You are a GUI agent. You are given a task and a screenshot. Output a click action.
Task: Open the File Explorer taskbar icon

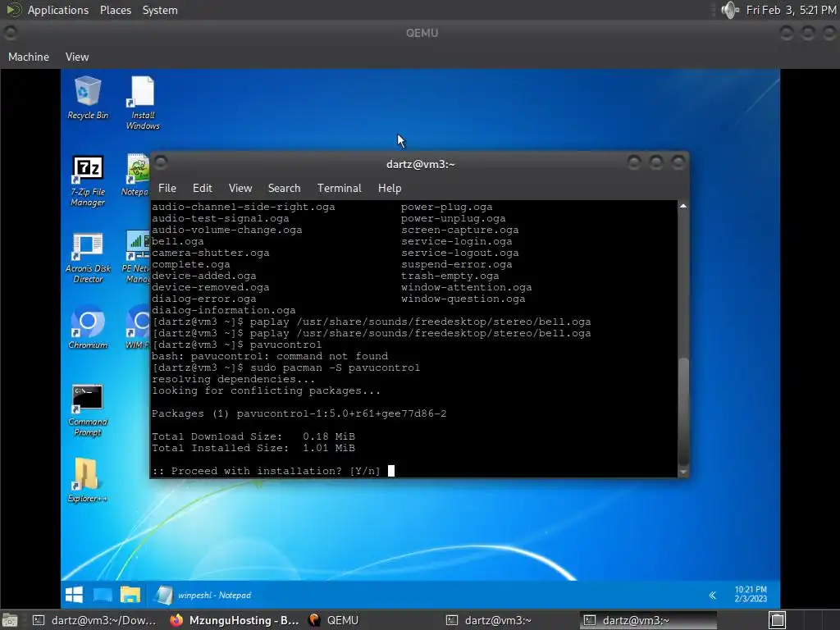click(130, 595)
